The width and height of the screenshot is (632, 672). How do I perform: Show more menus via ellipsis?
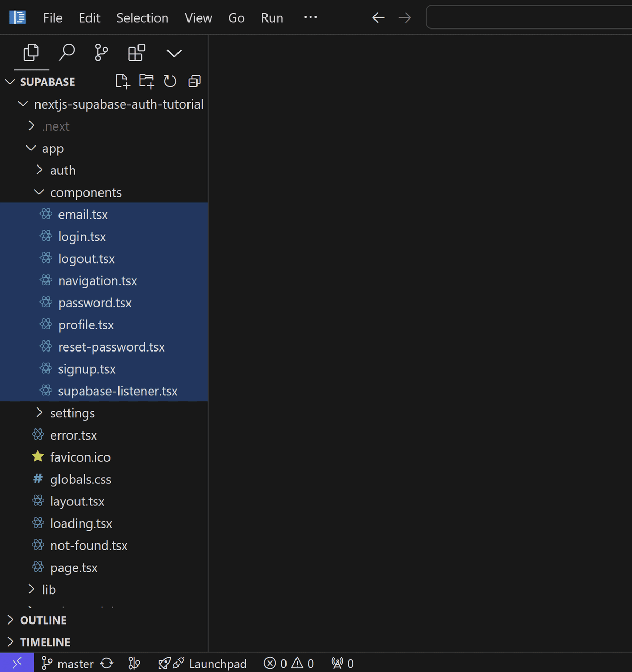pos(311,17)
